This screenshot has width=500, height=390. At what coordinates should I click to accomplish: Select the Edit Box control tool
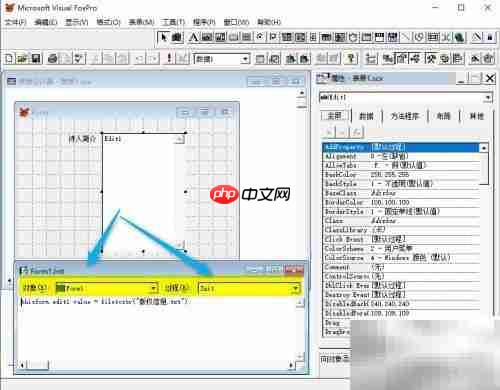coord(220,37)
